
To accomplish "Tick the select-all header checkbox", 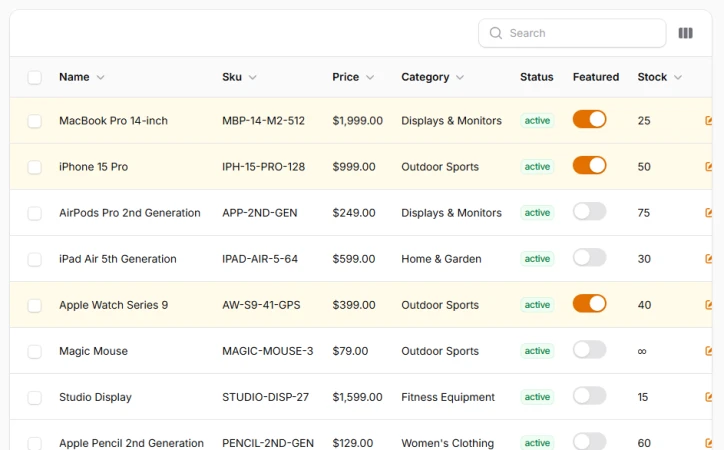I will click(x=35, y=77).
